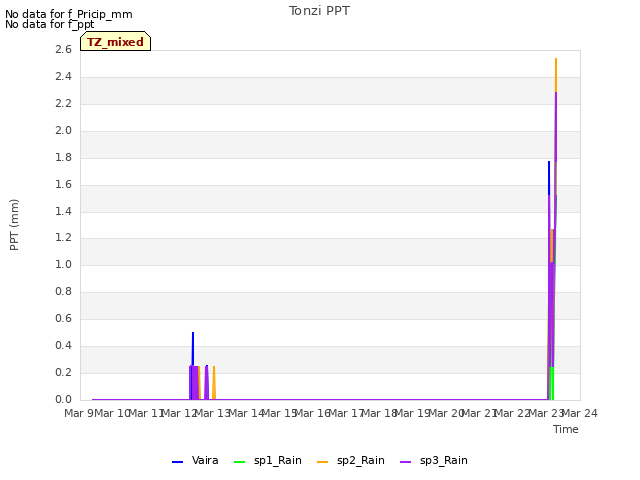The width and height of the screenshot is (640, 480).
Task: Click the PPT (mm) y-axis label
Action: coord(14,224)
